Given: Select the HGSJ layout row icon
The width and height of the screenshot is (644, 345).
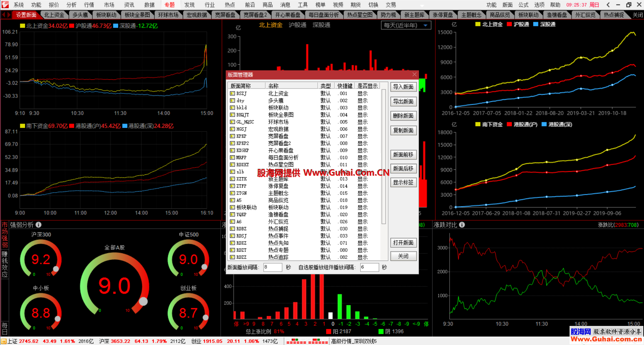Looking at the screenshot, I should (232, 129).
